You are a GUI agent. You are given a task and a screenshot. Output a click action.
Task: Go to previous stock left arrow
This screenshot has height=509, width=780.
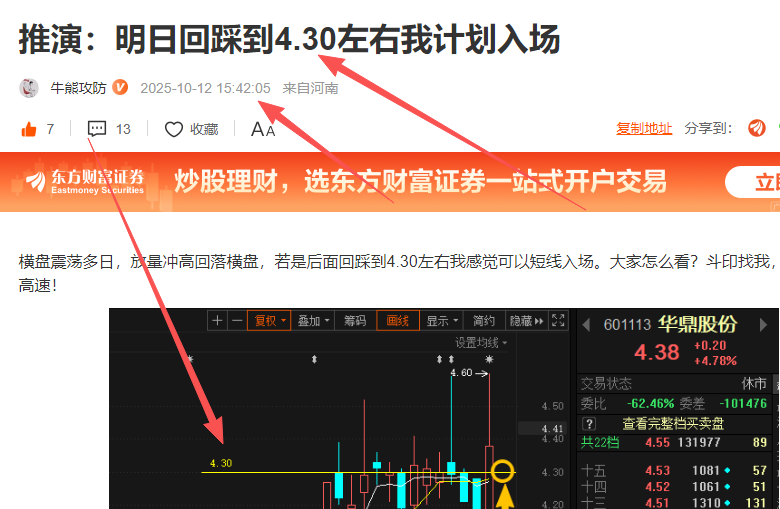coord(586,325)
